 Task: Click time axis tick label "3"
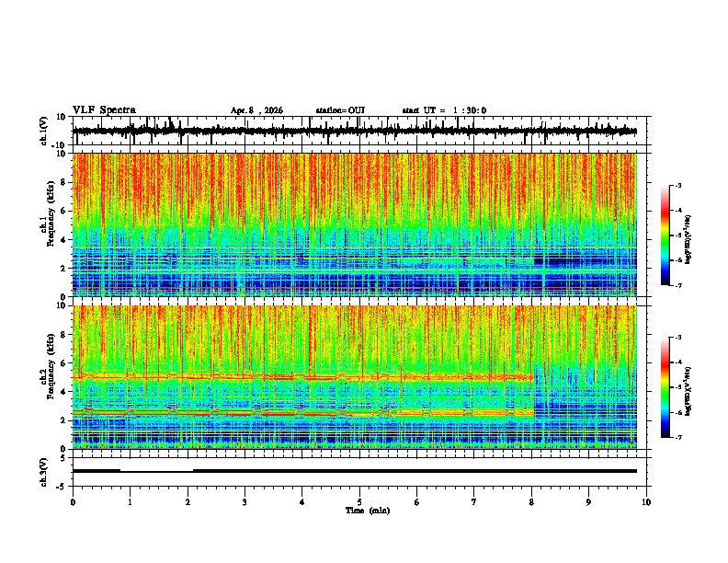click(245, 502)
